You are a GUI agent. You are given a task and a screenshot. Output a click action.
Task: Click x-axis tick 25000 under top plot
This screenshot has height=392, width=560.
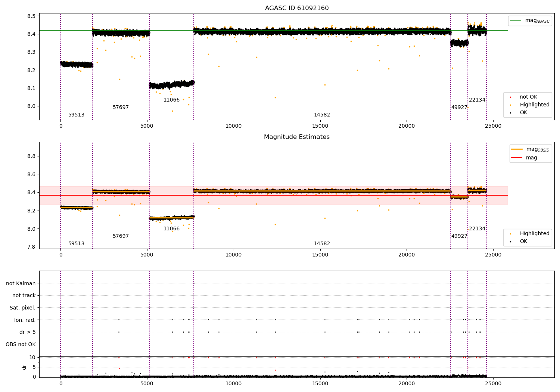[x=493, y=126]
